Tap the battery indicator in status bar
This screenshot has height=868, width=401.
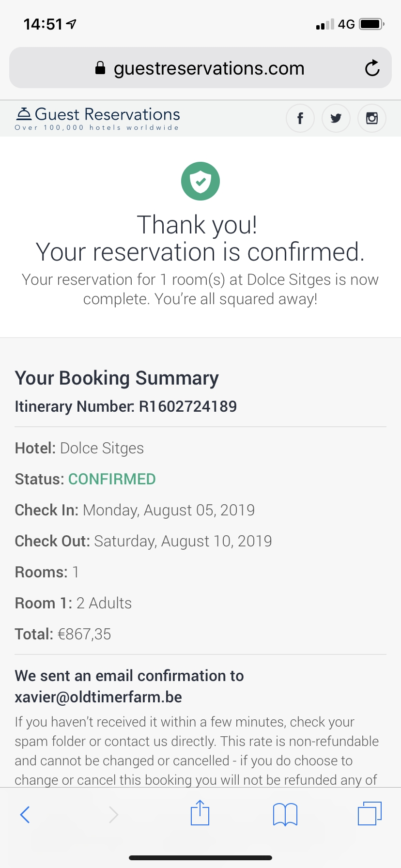tap(371, 24)
